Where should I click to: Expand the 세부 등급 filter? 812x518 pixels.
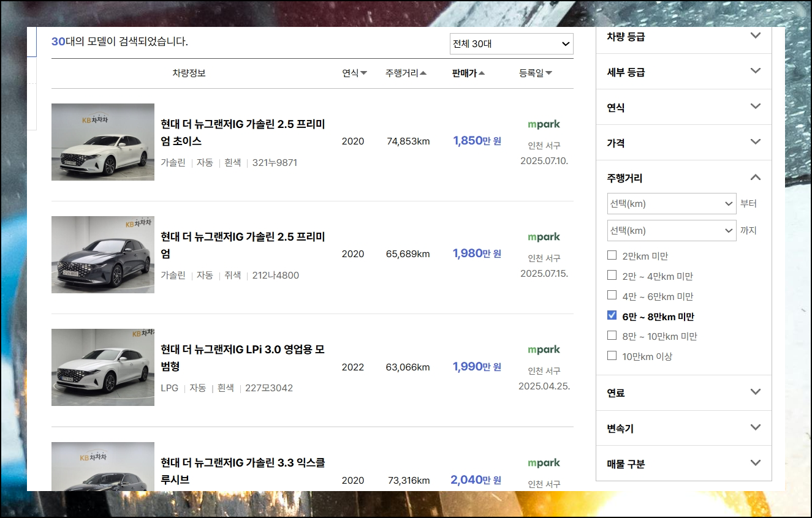[684, 72]
